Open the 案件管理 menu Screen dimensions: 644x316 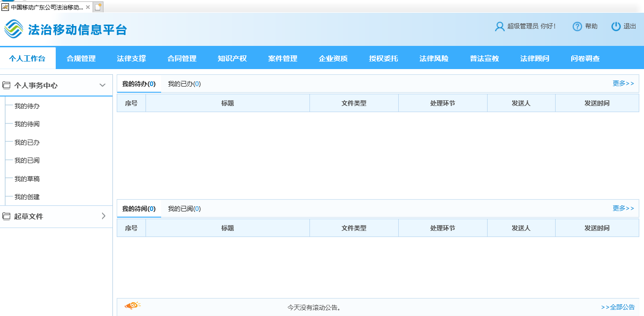click(x=283, y=59)
